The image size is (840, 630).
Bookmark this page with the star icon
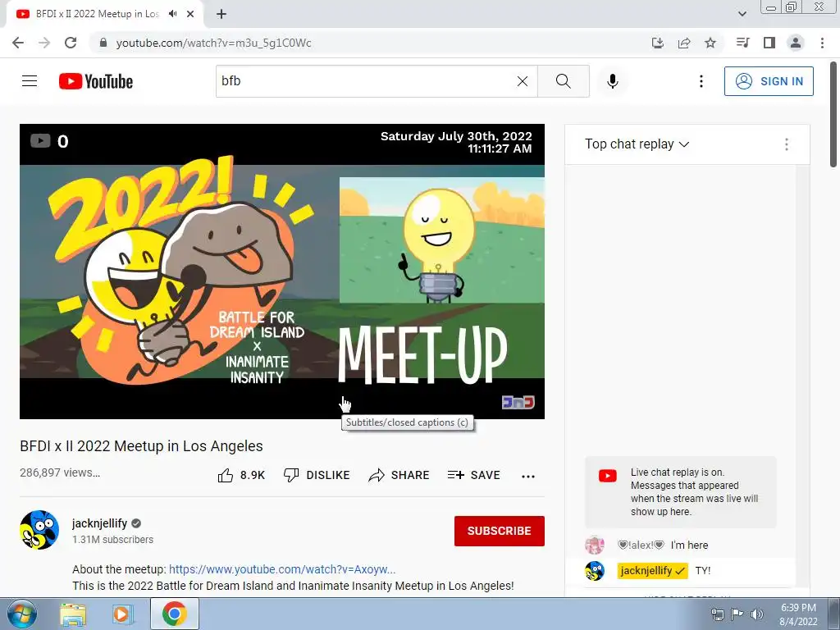click(x=710, y=43)
